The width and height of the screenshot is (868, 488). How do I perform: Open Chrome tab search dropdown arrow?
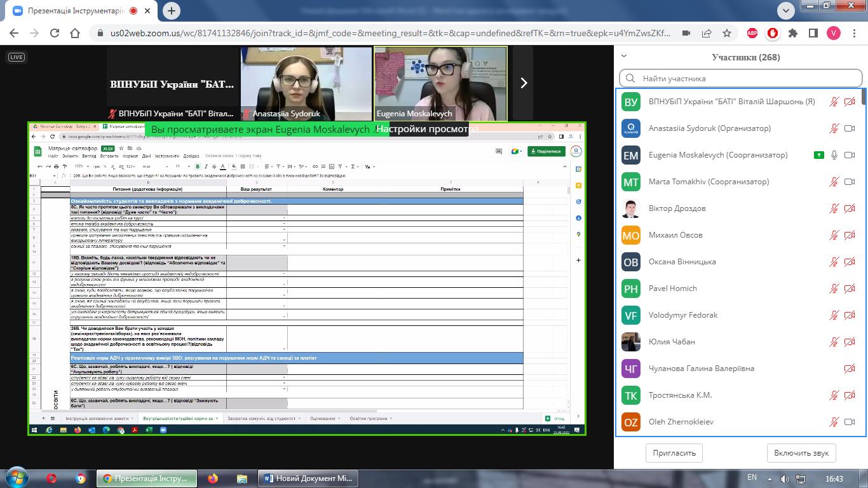click(786, 10)
